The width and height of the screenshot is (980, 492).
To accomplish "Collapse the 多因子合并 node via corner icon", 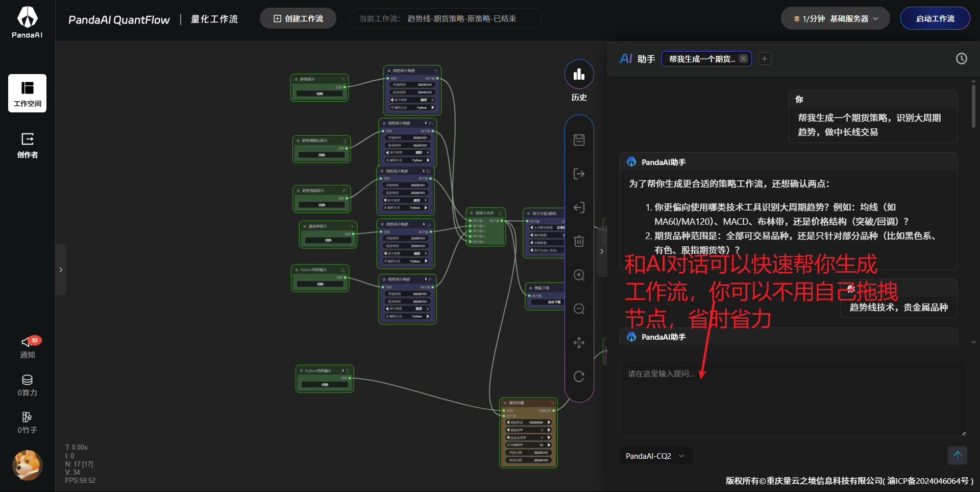I will point(501,213).
